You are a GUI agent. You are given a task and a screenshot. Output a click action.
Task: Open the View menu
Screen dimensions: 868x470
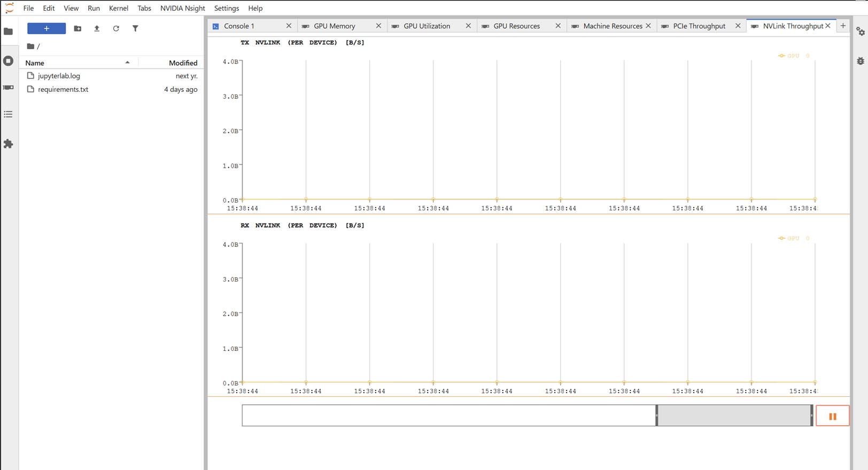[x=71, y=8]
